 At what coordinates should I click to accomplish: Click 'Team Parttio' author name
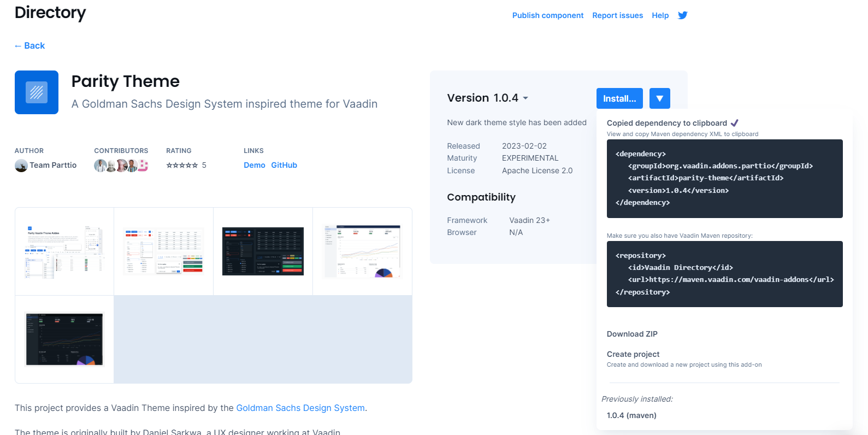(53, 165)
